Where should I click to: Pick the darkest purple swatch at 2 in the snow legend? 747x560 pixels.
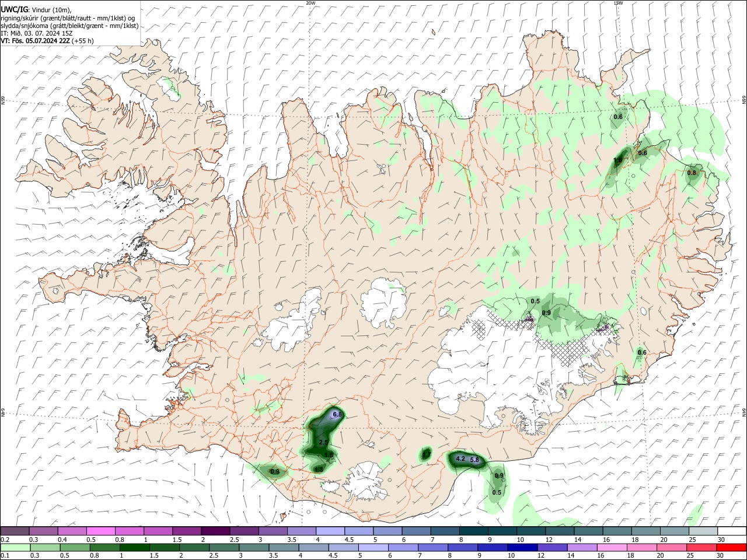coord(215,531)
